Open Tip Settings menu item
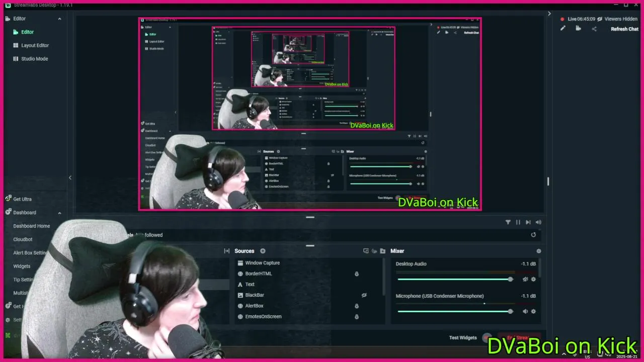The image size is (644, 362). coord(24,280)
